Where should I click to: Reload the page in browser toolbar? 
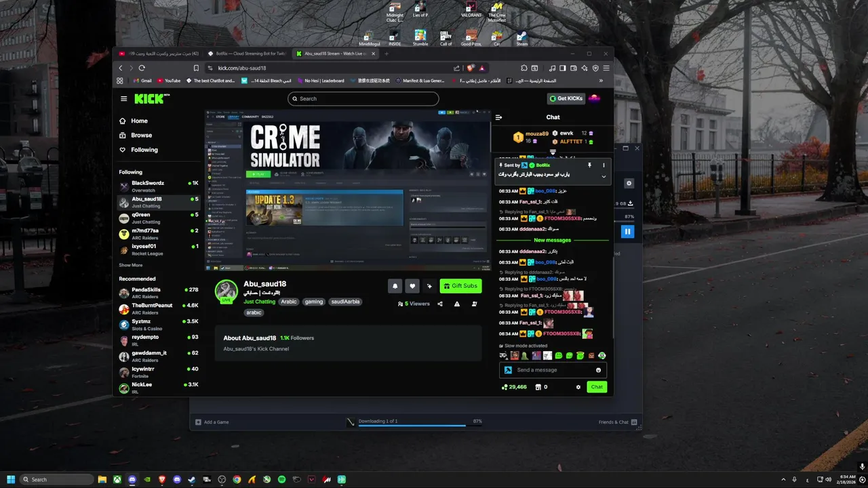(x=142, y=68)
